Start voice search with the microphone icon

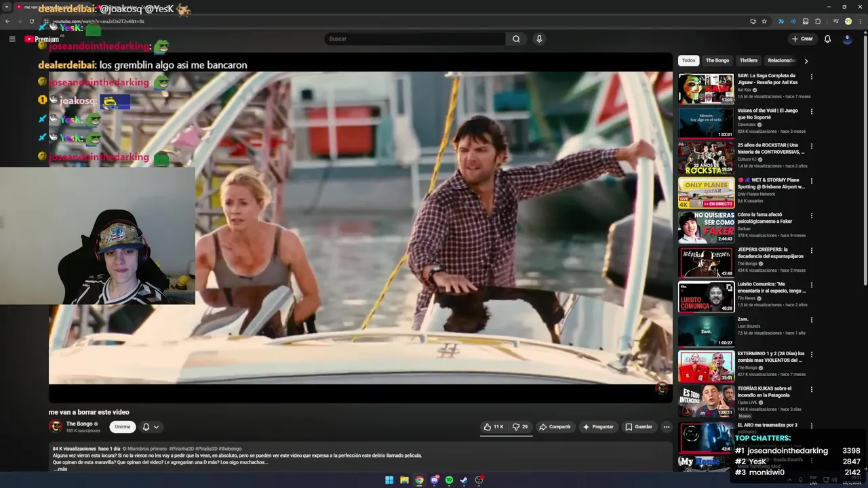click(x=539, y=39)
